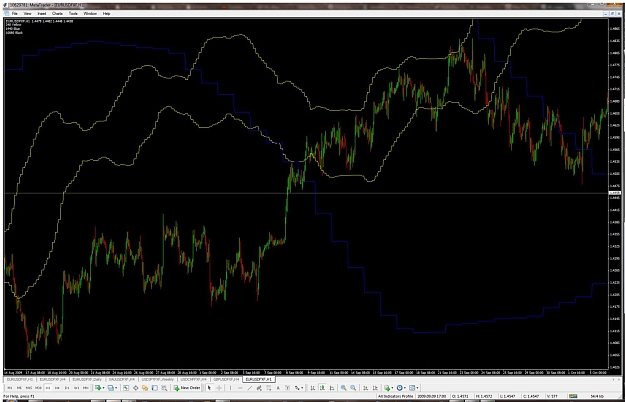The height and width of the screenshot is (402, 625).
Task: Click the V: 577 volume status entry
Action: point(552,396)
